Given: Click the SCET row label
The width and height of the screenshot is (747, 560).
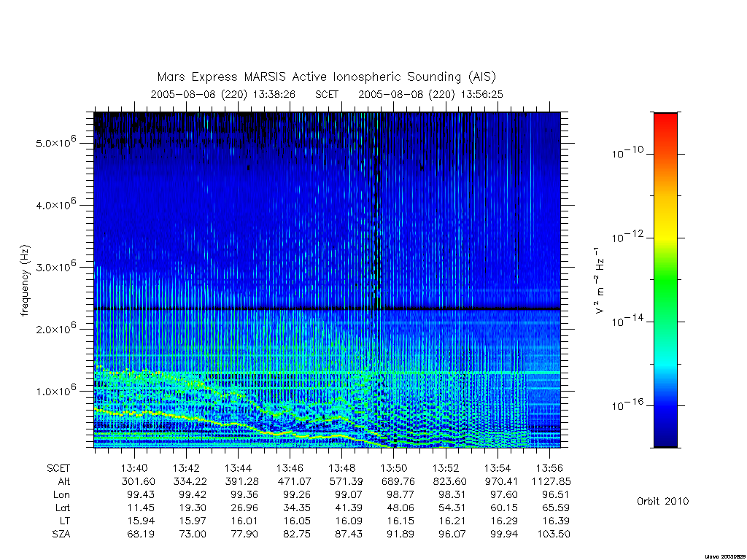Looking at the screenshot, I should coord(58,468).
